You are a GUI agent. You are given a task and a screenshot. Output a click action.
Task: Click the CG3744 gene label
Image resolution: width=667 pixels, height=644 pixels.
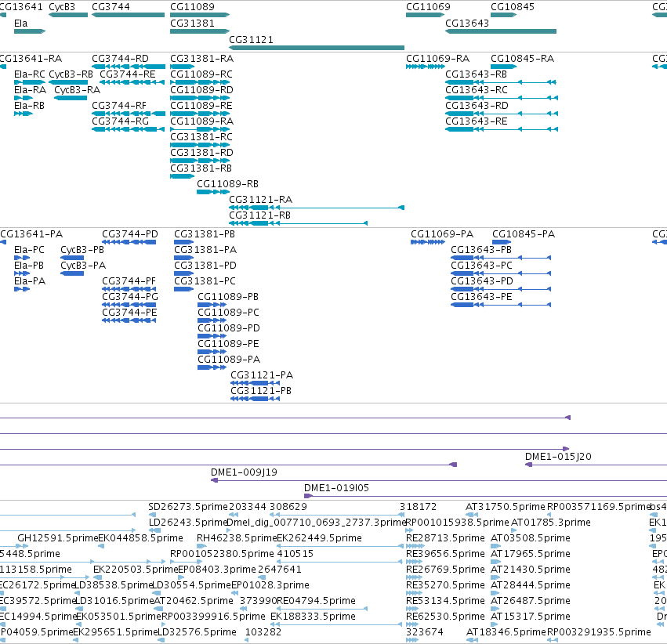111,7
